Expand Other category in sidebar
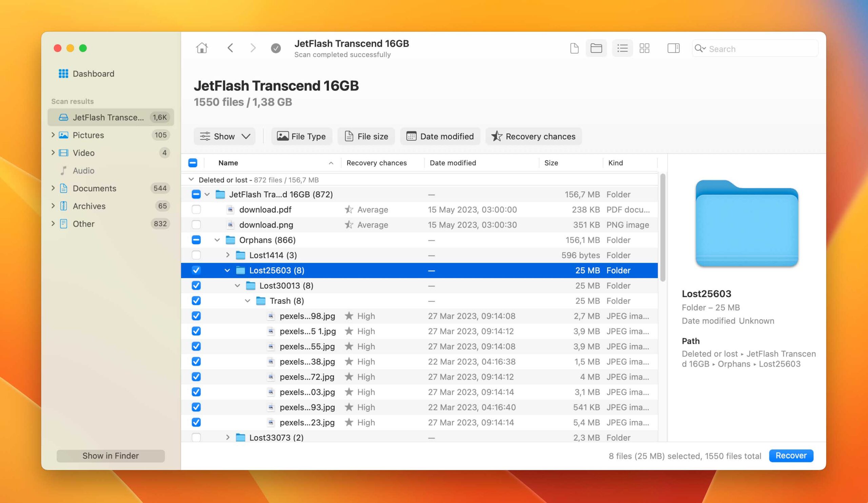 click(53, 224)
